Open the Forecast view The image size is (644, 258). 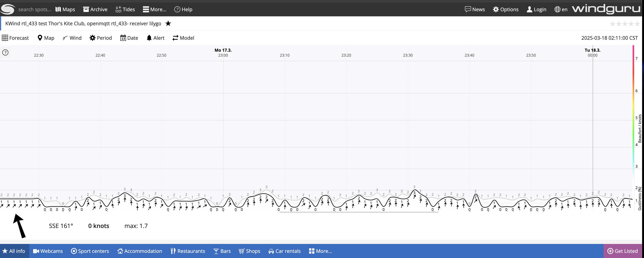16,38
